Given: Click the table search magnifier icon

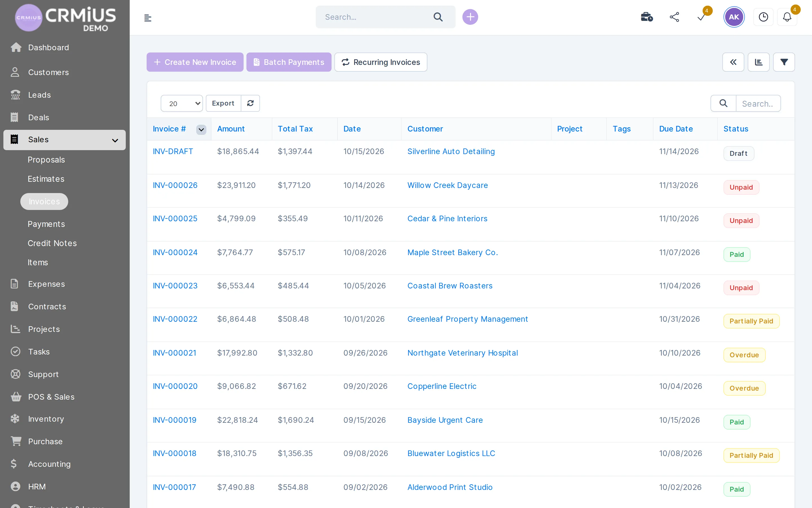Looking at the screenshot, I should [x=723, y=103].
